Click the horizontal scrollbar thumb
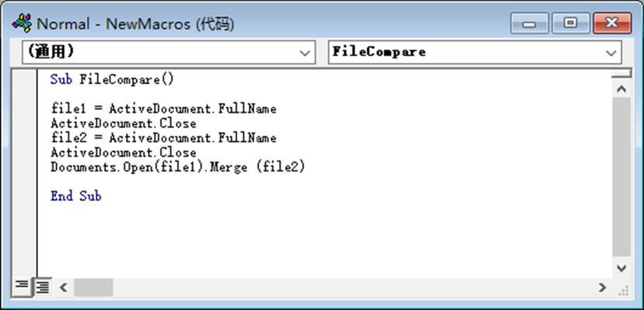Viewport: 644px width, 310px height. click(93, 287)
